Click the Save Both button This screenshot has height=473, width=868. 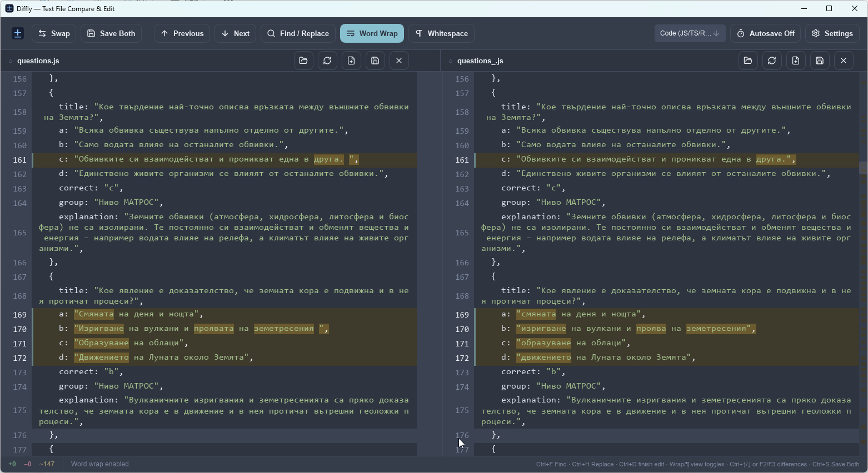[111, 33]
